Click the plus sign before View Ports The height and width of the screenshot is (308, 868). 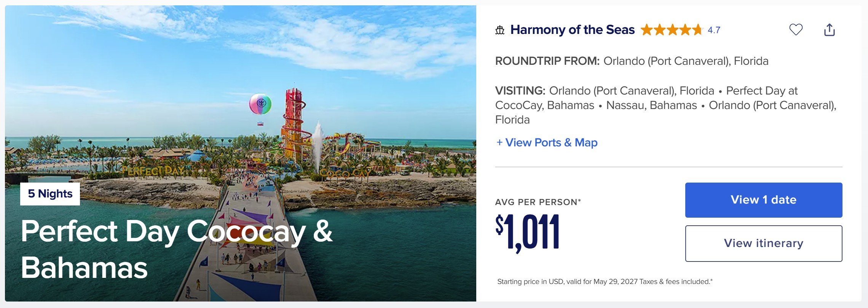click(499, 143)
